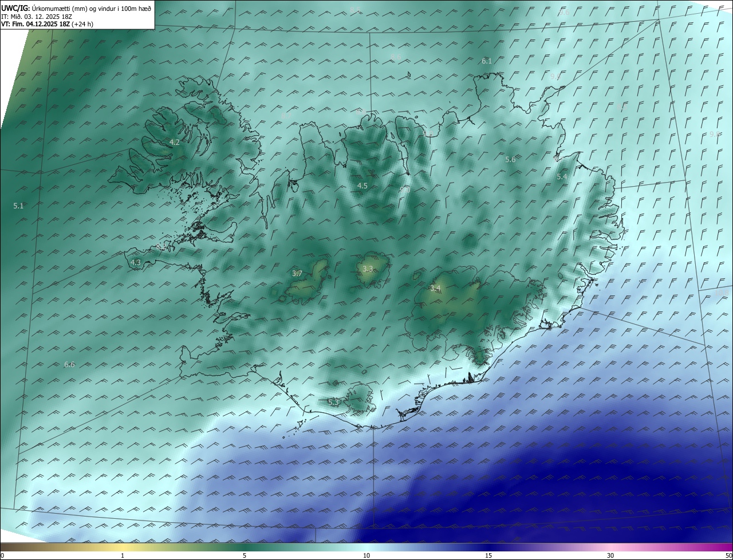Viewport: 733px width, 560px height.
Task: Select the 'VT: Fim. 04.12.2025 18Z (+24 h)' line
Action: tap(47, 24)
